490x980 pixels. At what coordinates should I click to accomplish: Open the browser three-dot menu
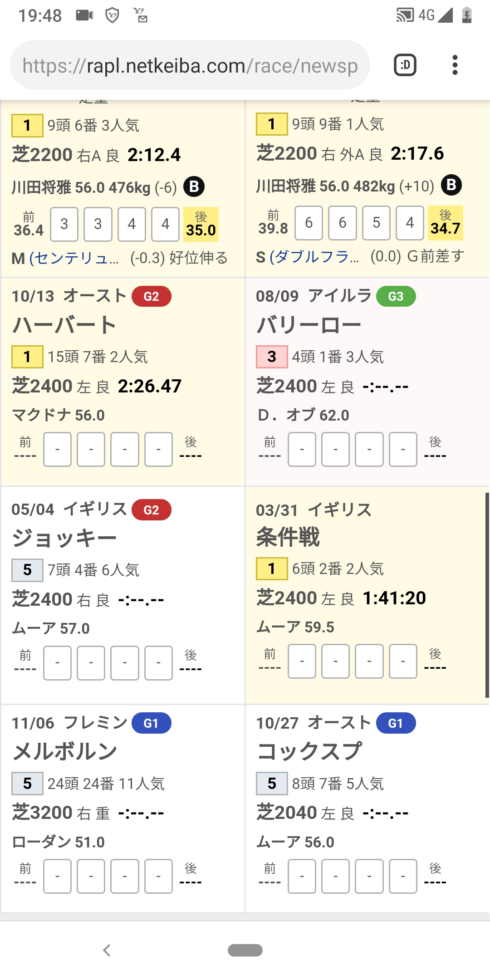[x=455, y=65]
